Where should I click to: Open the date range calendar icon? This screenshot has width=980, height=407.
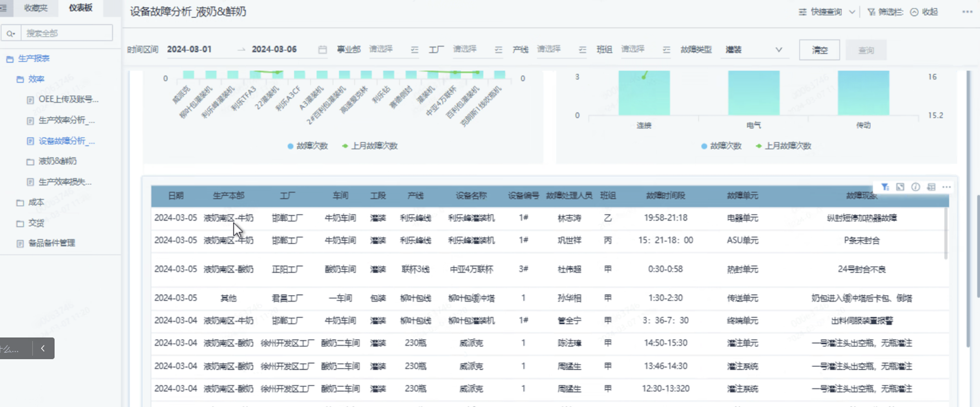pos(322,50)
